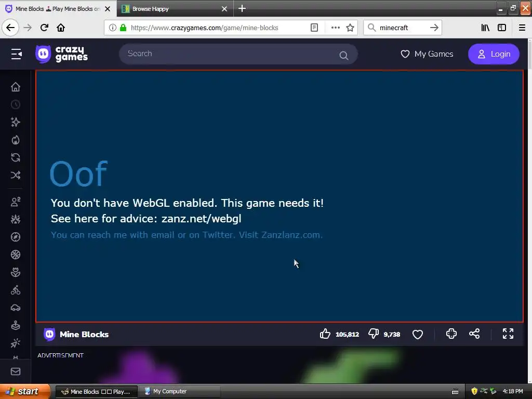
Task: Open Adventure compass icon in sidebar
Action: (16, 237)
